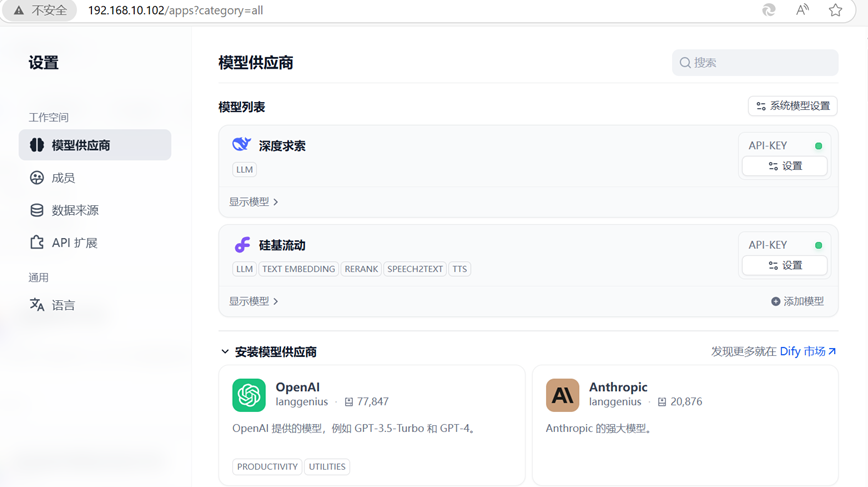This screenshot has width=868, height=487.
Task: Click the magnifier icon in search box
Action: [685, 63]
